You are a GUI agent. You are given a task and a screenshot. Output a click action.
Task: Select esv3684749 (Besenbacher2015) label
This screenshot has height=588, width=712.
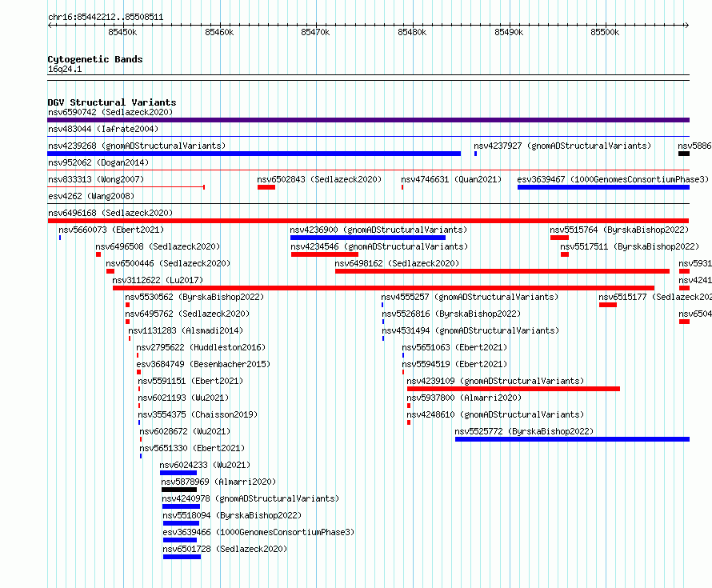pyautogui.click(x=203, y=364)
